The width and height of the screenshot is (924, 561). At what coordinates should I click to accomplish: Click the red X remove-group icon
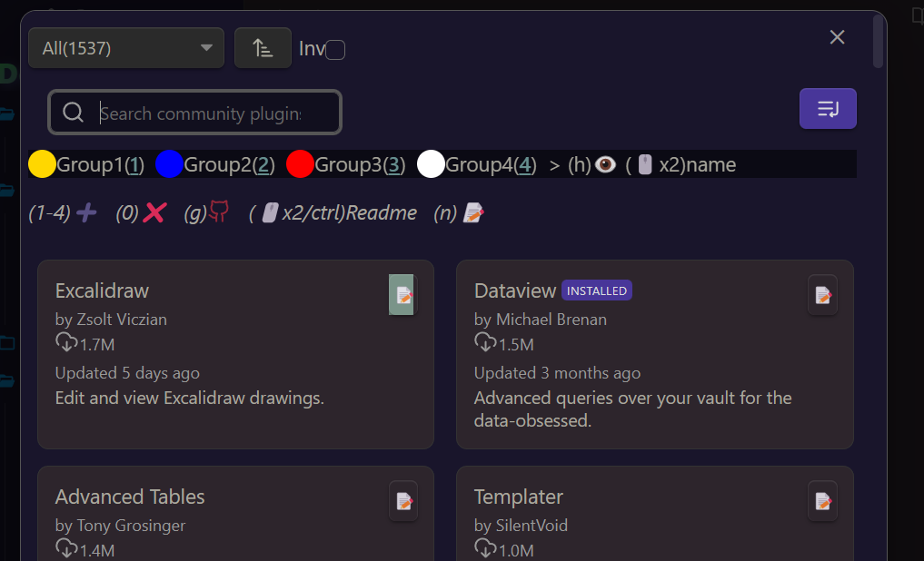[154, 212]
